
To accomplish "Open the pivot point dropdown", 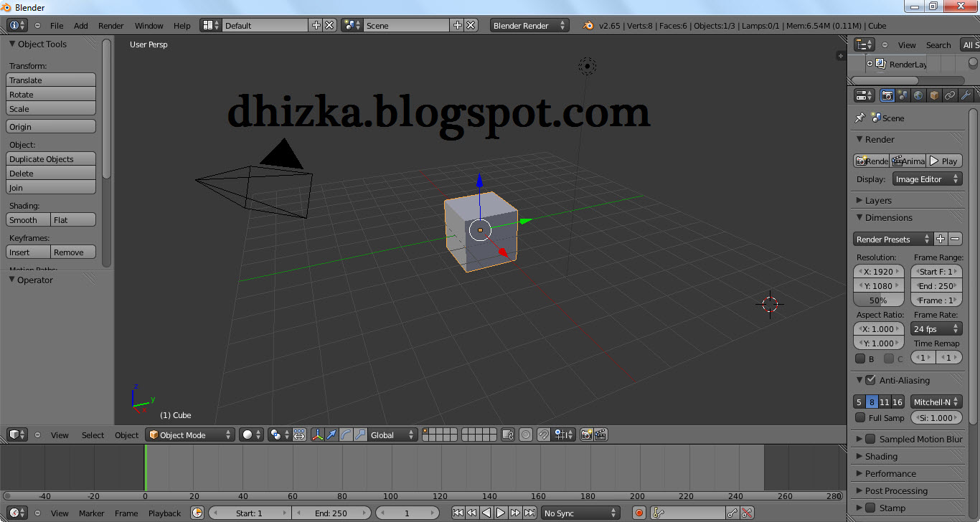I will tap(278, 435).
